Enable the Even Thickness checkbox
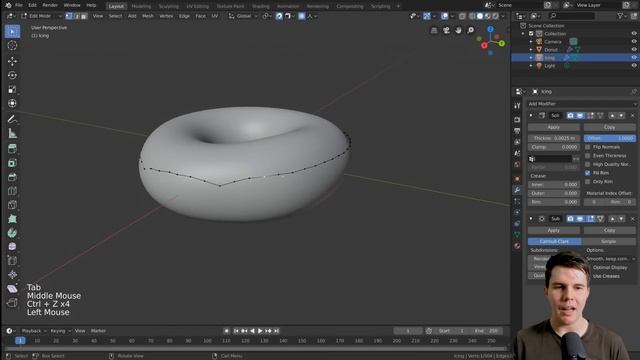 pos(588,156)
